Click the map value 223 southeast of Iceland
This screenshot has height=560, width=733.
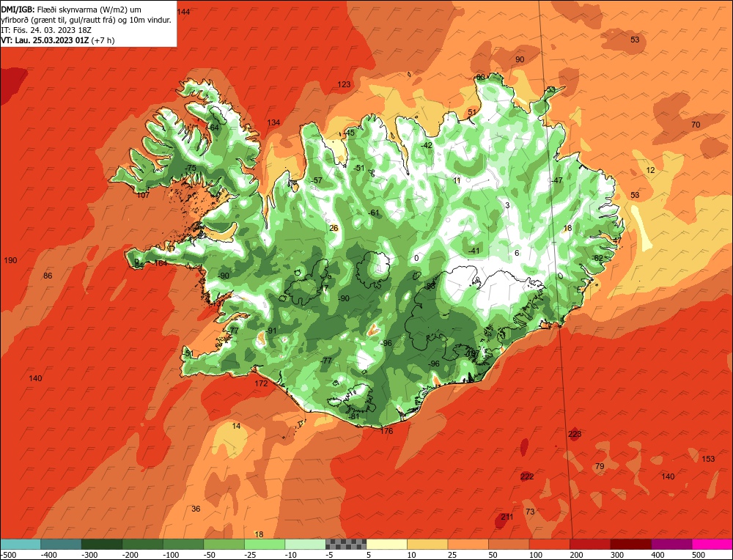575,434
